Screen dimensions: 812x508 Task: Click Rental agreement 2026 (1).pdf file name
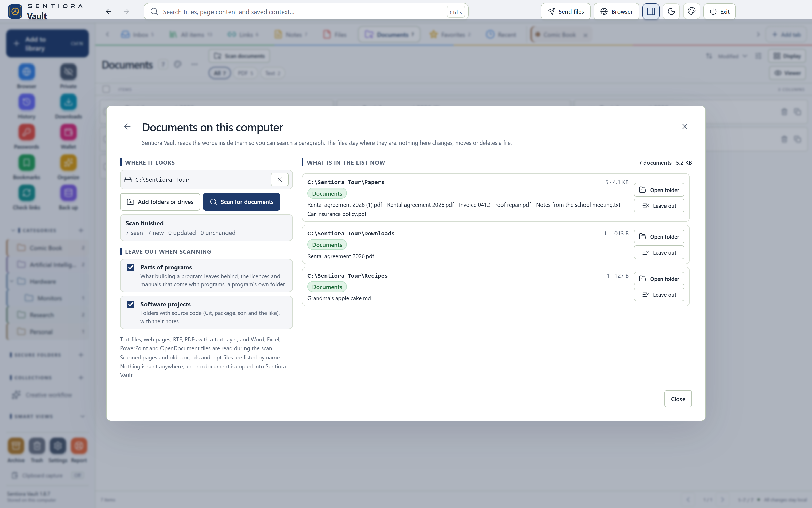pos(345,205)
